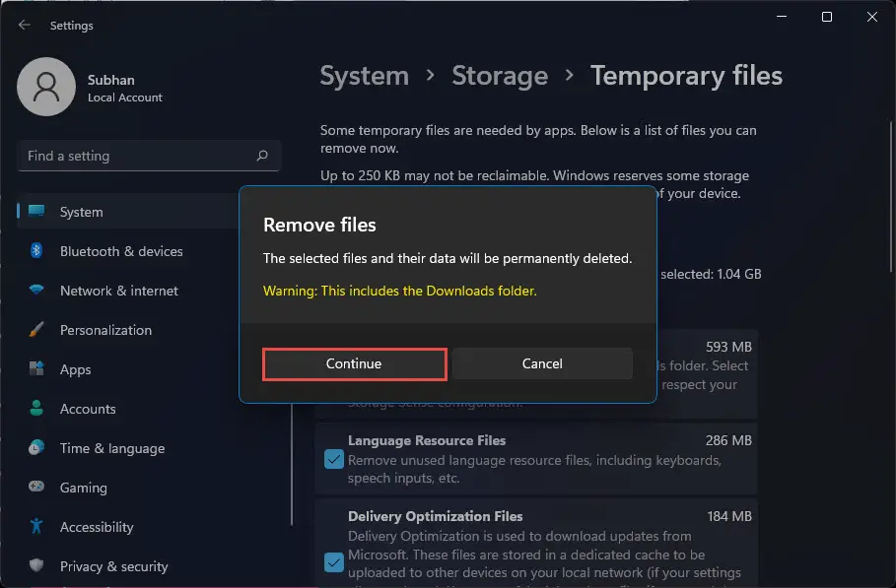Click the 184 MB size value
Screen dimensions: 896x588
coord(729,516)
